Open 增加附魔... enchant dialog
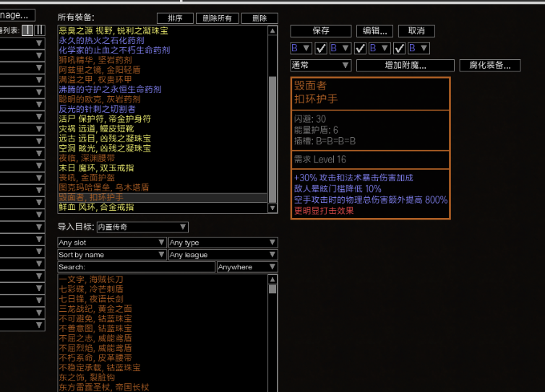 pyautogui.click(x=405, y=65)
